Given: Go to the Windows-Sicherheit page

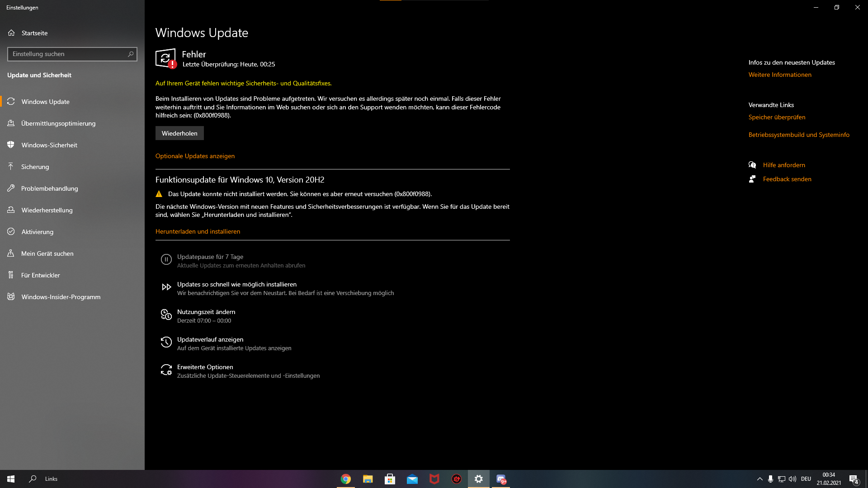Looking at the screenshot, I should tap(72, 145).
